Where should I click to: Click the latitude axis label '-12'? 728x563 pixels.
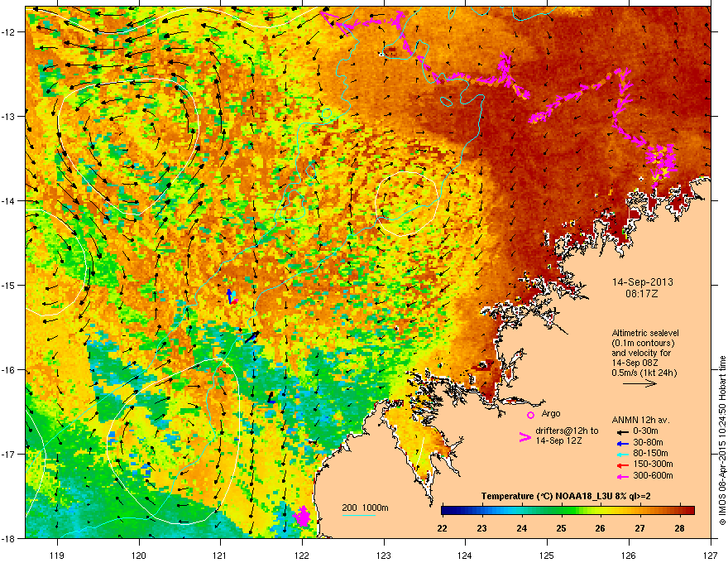pos(9,32)
